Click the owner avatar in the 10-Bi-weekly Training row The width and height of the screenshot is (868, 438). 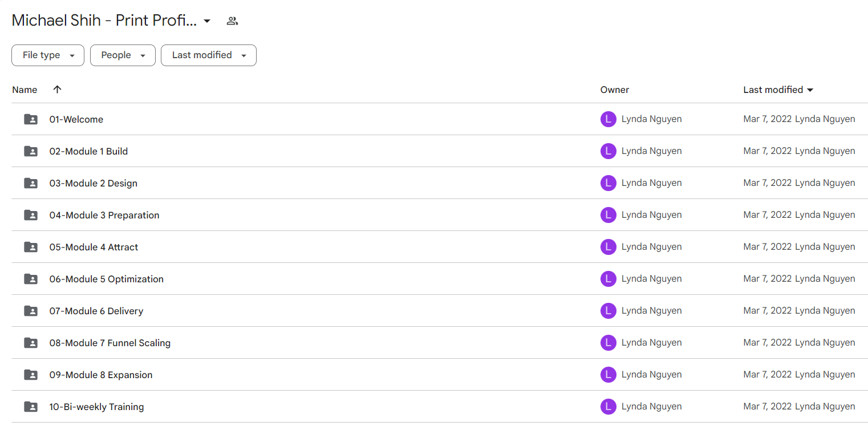click(609, 407)
